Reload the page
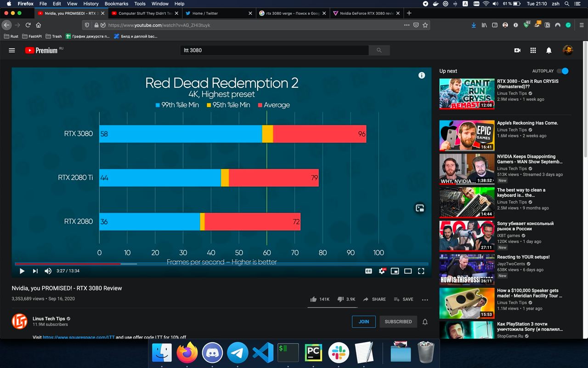The width and height of the screenshot is (588, 368). pos(28,25)
